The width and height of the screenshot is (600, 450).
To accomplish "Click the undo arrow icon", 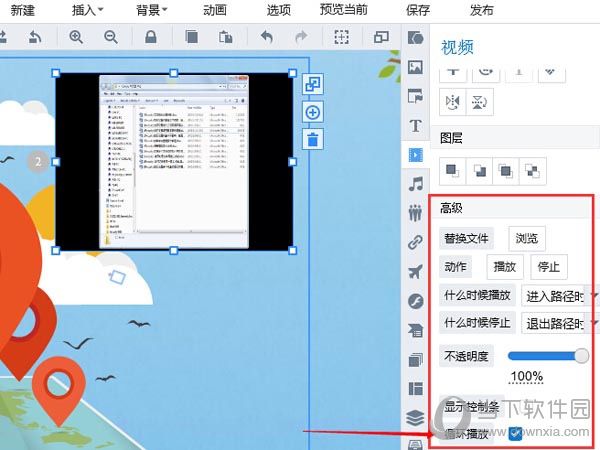I will [266, 37].
